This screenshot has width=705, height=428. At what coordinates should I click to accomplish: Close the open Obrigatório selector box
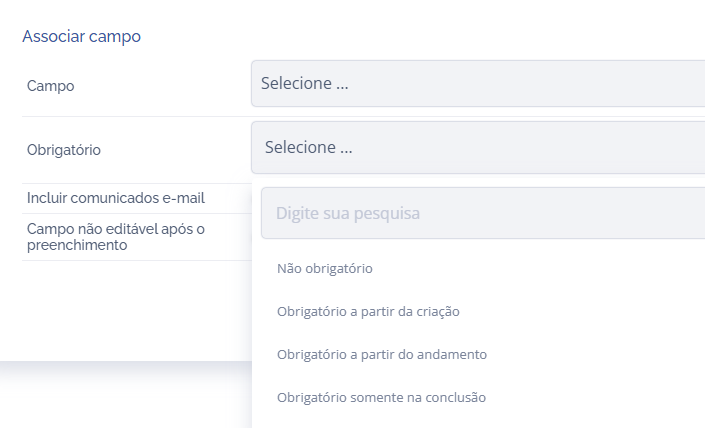[x=480, y=148]
